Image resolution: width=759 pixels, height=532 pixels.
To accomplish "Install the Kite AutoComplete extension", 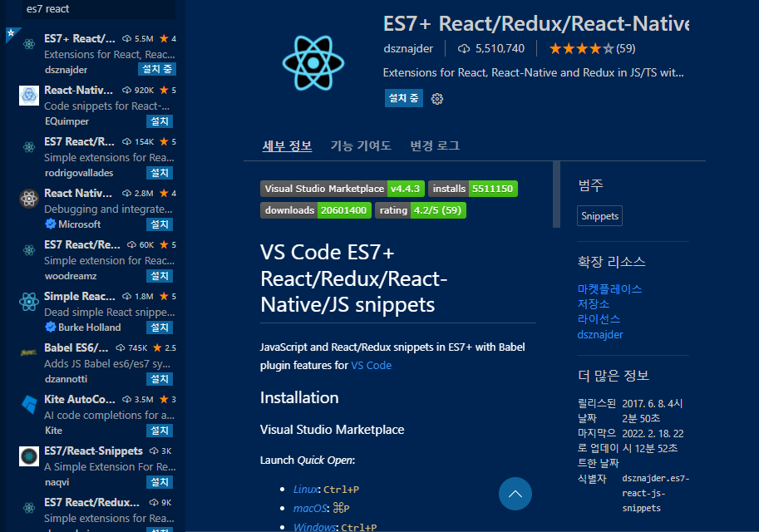I will (160, 431).
